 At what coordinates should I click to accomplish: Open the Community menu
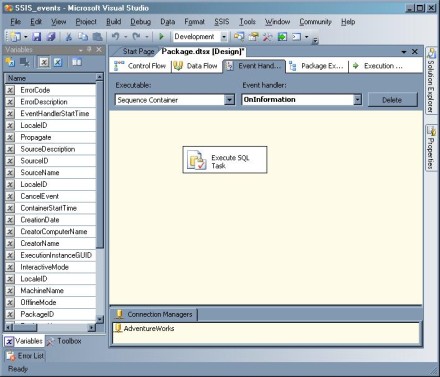pyautogui.click(x=315, y=22)
